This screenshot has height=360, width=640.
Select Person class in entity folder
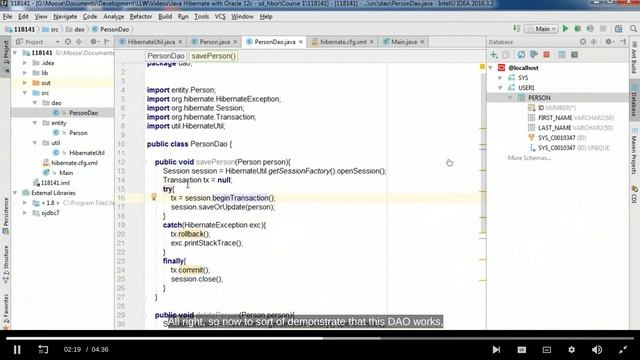[x=78, y=133]
